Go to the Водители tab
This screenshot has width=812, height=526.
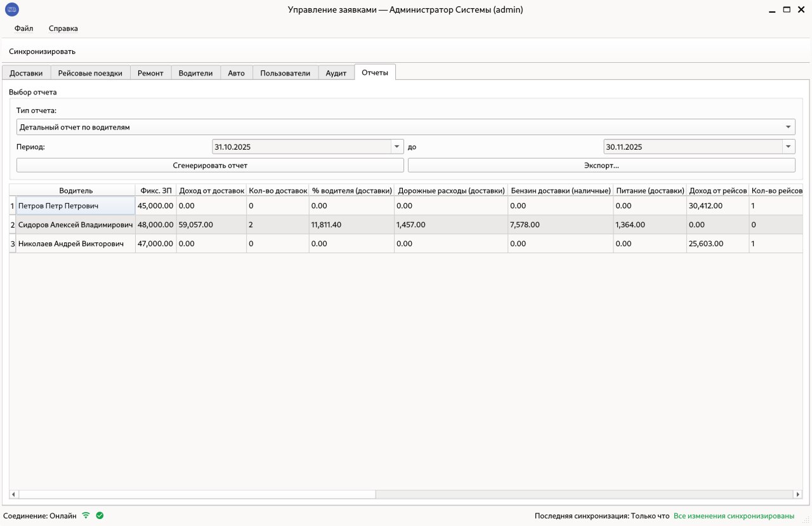[x=195, y=73]
